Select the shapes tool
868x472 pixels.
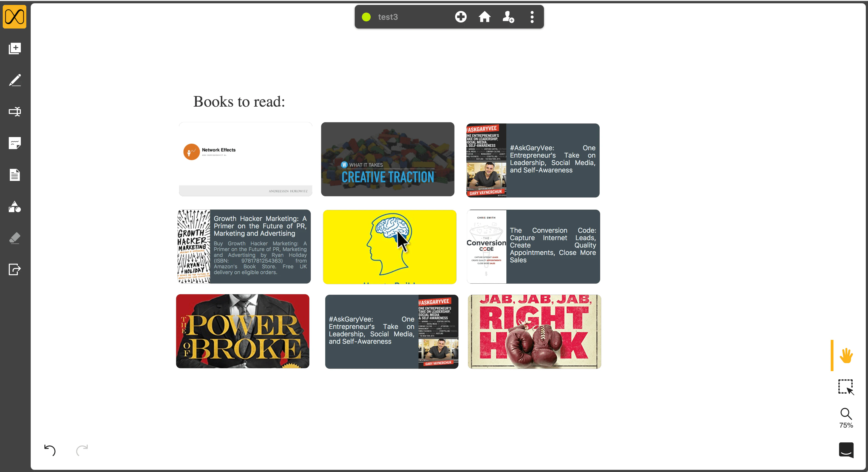(15, 206)
